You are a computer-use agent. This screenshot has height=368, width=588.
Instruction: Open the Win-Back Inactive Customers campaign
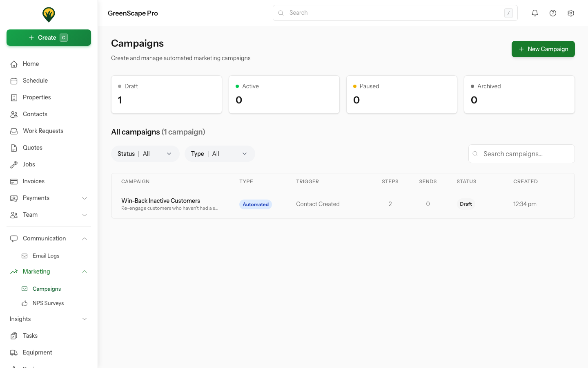point(160,200)
